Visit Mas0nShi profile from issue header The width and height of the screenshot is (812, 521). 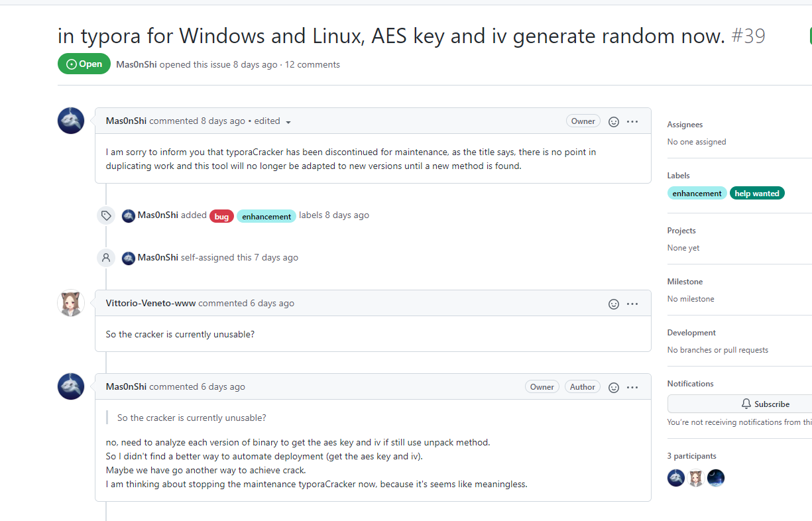[136, 65]
